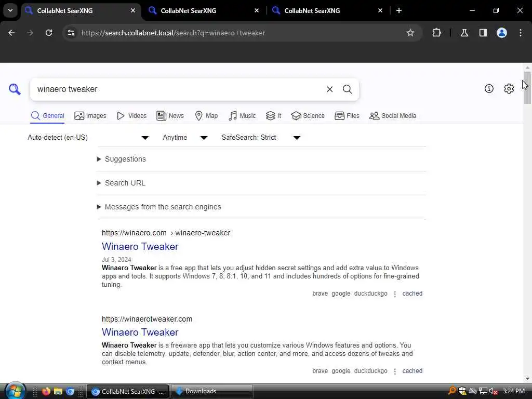The width and height of the screenshot is (532, 399).
Task: Close the first CollabNet SearXNG tab
Action: [133, 10]
